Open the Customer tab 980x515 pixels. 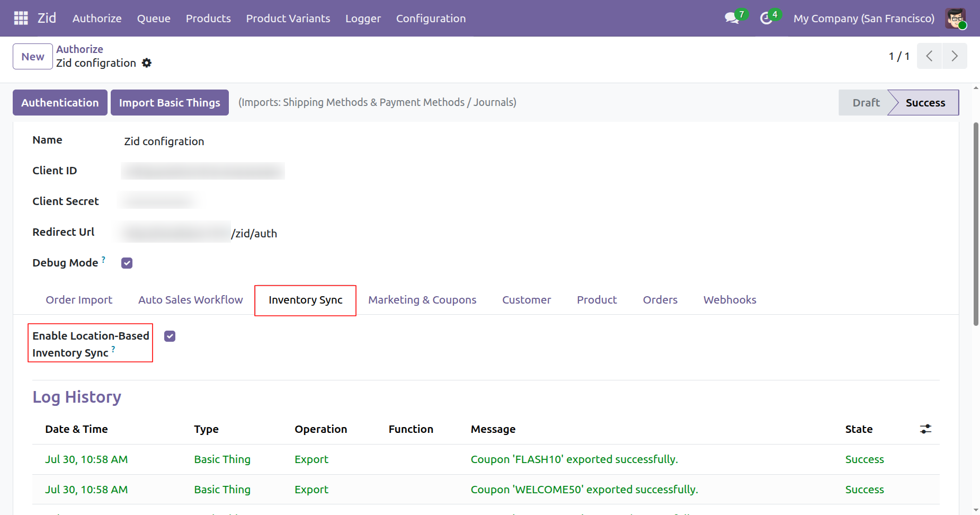(x=527, y=300)
